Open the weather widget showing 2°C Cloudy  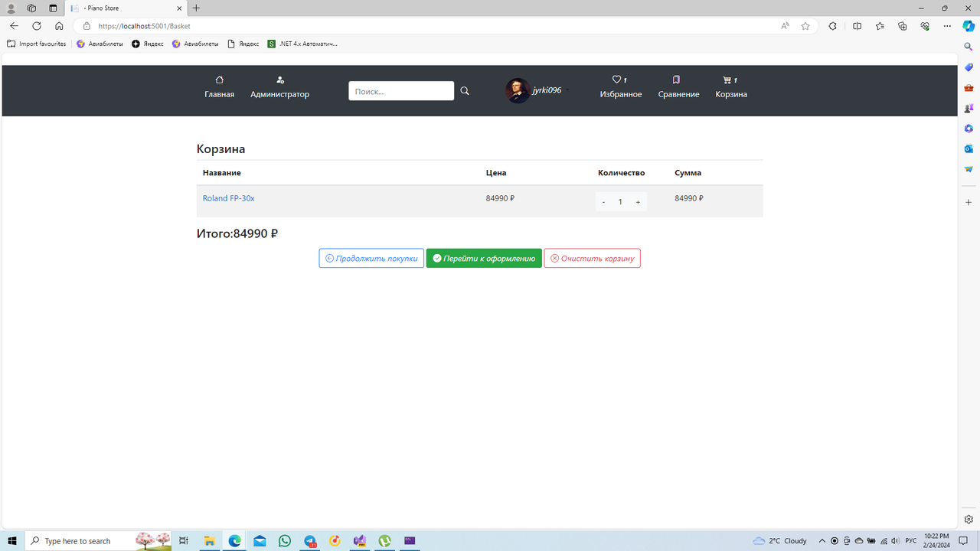780,541
